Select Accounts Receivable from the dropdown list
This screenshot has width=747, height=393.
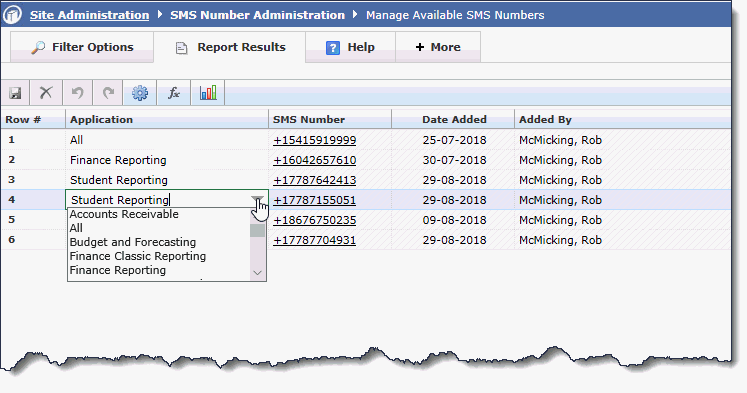tap(124, 214)
